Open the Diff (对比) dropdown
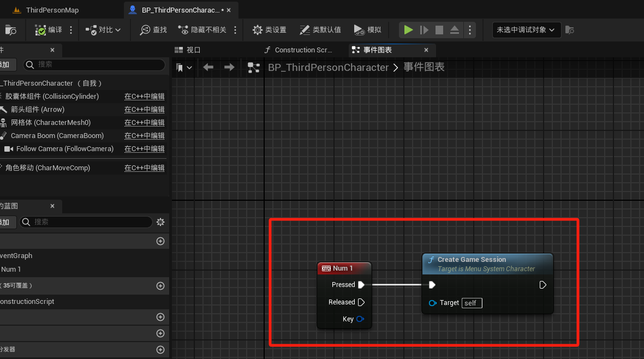Image resolution: width=644 pixels, height=359 pixels. coord(103,30)
